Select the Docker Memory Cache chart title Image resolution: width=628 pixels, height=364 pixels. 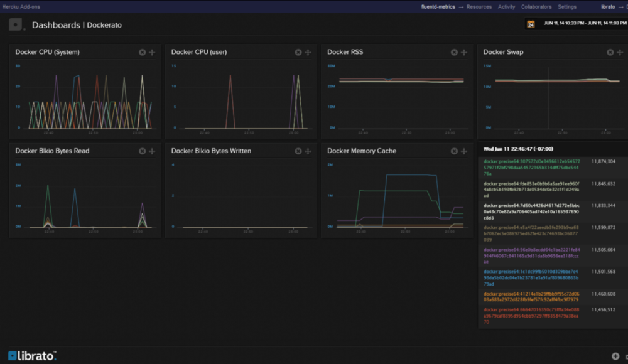pos(362,151)
